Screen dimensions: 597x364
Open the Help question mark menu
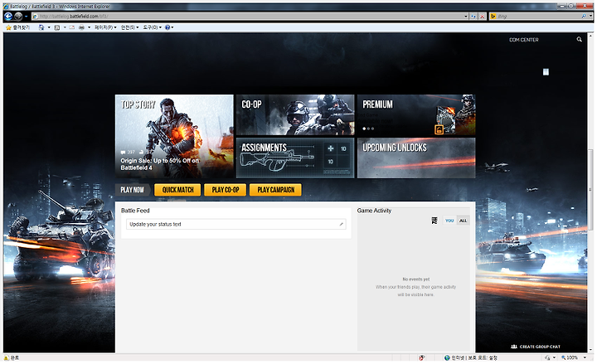[x=169, y=27]
